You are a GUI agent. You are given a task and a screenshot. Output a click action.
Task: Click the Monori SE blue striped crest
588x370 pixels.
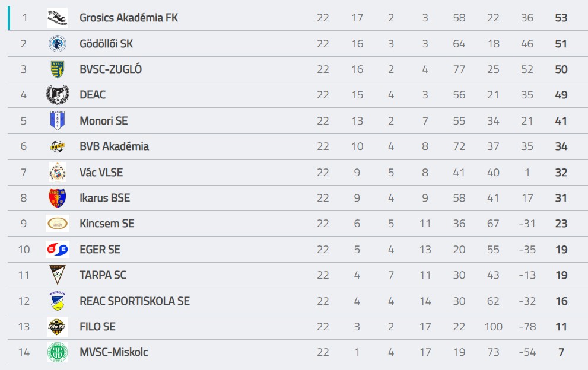pyautogui.click(x=58, y=121)
